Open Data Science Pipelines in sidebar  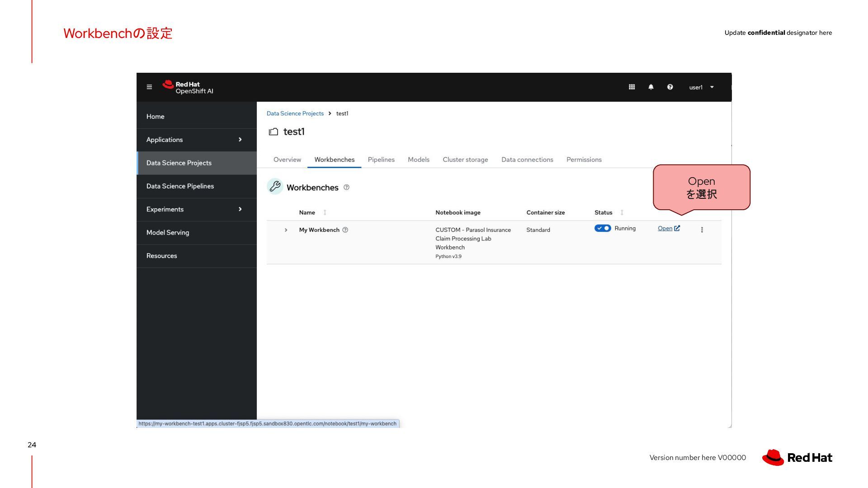(x=197, y=186)
